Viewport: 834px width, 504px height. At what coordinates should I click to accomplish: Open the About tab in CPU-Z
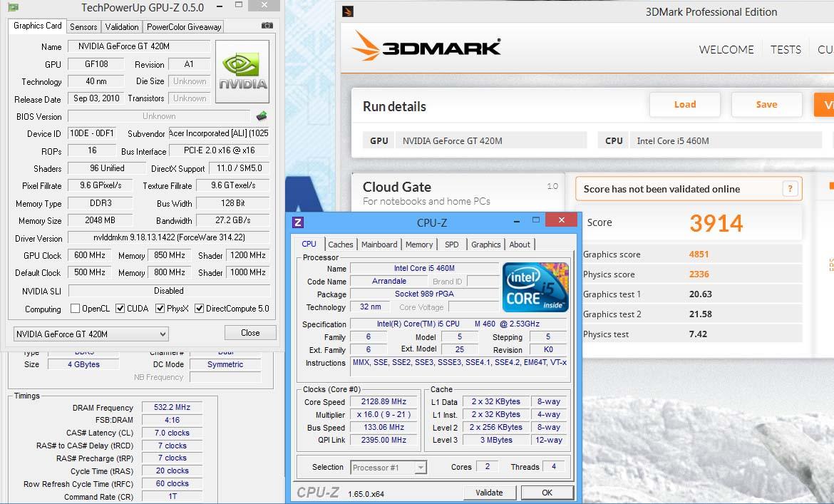(x=520, y=245)
